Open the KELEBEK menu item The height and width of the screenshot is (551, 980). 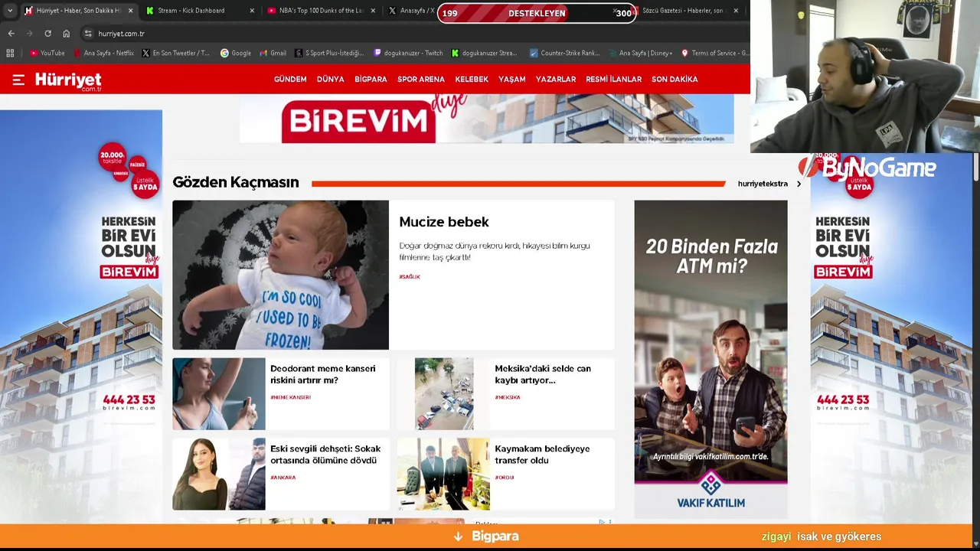[472, 80]
